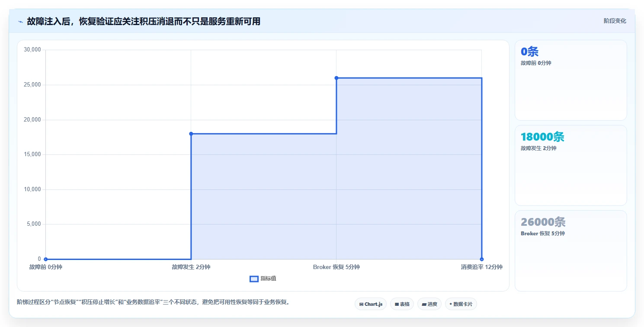Click x-axis label 故障发生 2分钟

pyautogui.click(x=191, y=267)
